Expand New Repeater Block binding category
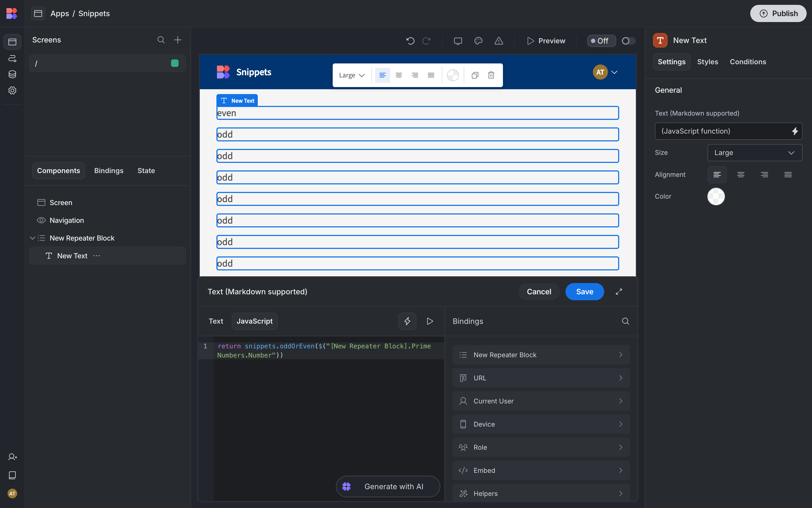Image resolution: width=812 pixels, height=508 pixels. 541,355
